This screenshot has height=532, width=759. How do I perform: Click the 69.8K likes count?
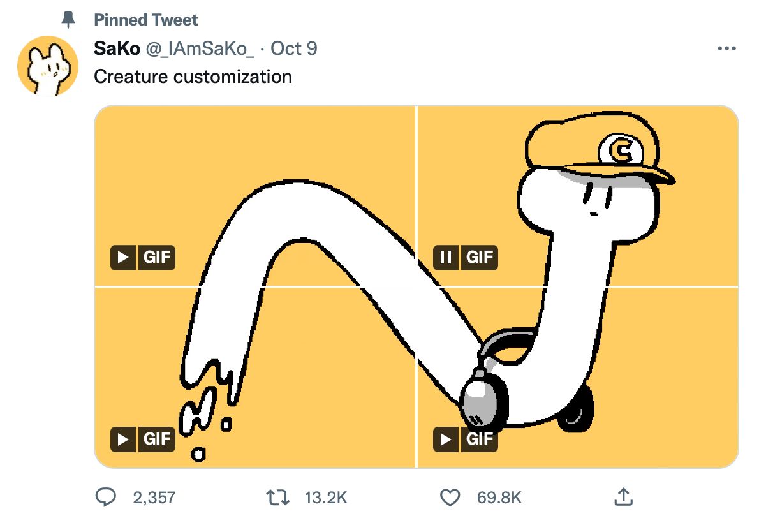[x=499, y=498]
